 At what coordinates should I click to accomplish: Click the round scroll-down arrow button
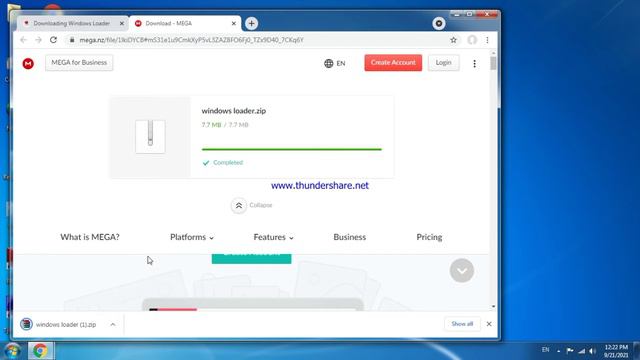462,270
